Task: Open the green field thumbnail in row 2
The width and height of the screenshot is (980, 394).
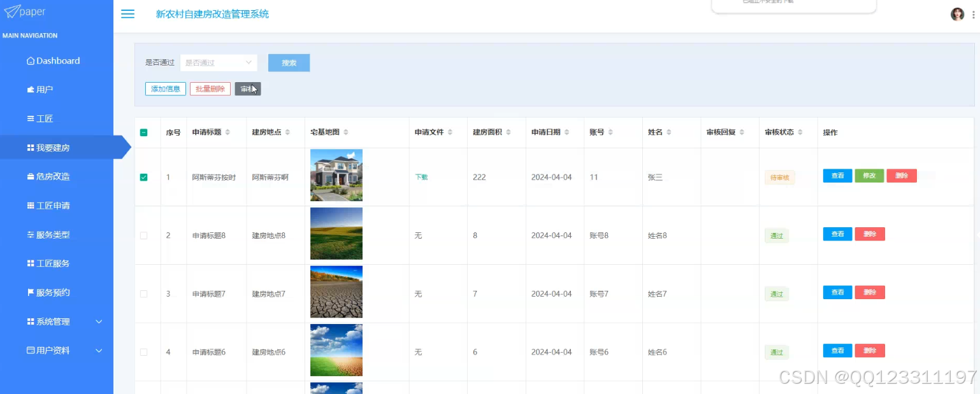Action: [336, 234]
